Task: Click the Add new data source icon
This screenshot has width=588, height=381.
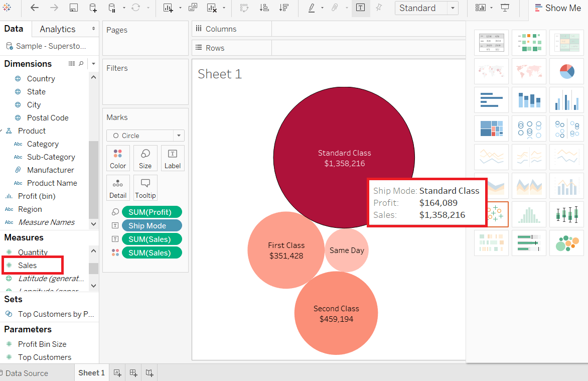Action: [93, 8]
